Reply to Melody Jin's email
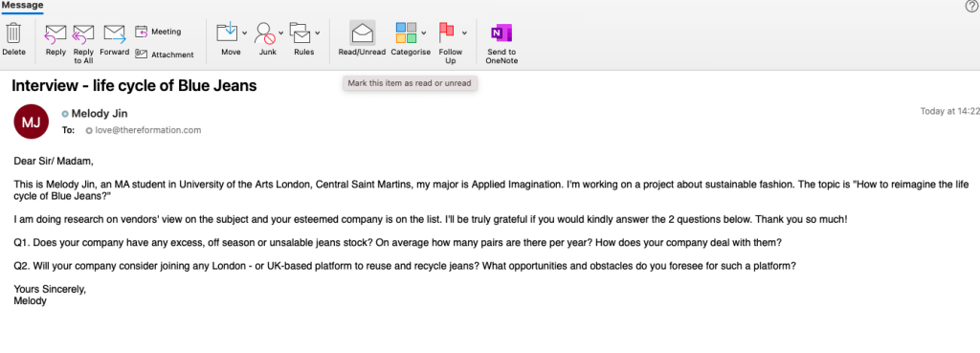The image size is (980, 353). (x=56, y=40)
